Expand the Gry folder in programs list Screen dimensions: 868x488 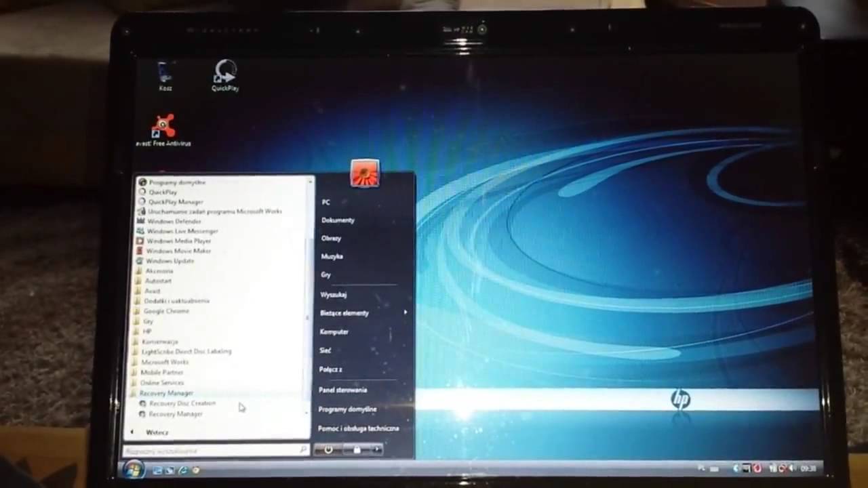coord(144,321)
